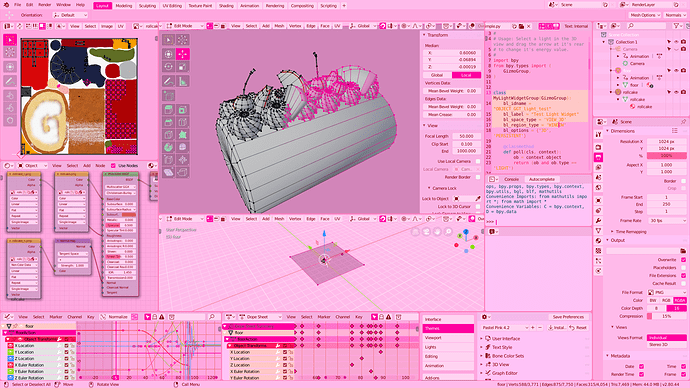
Task: Toggle the metadata Render Time checkbox
Action: coord(641,374)
